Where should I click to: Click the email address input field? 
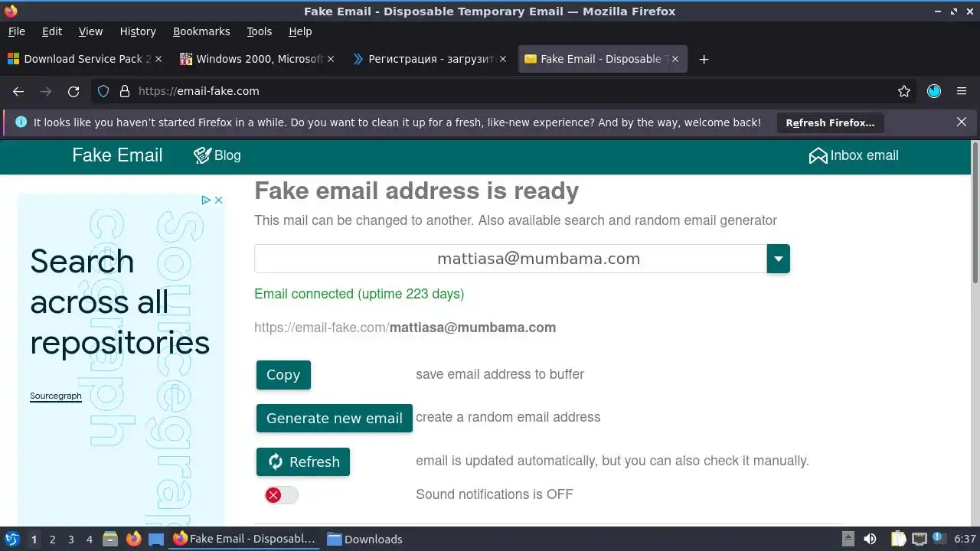[x=511, y=259]
